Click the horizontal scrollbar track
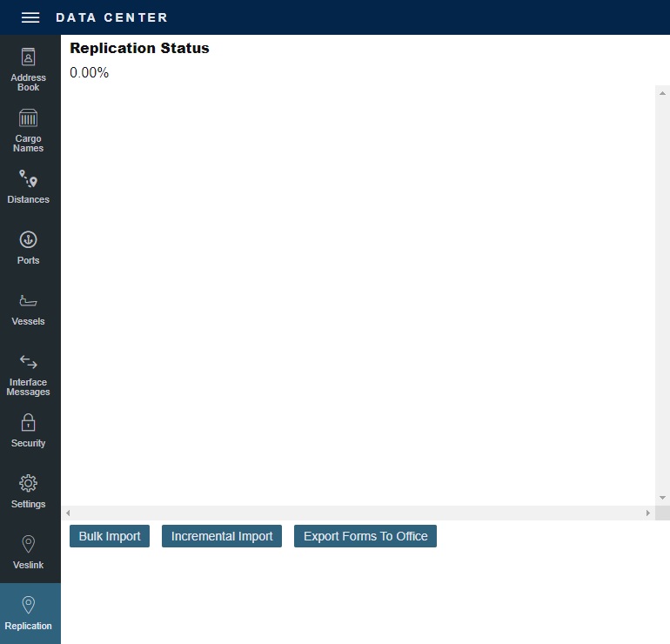Image resolution: width=670 pixels, height=644 pixels. [357, 513]
